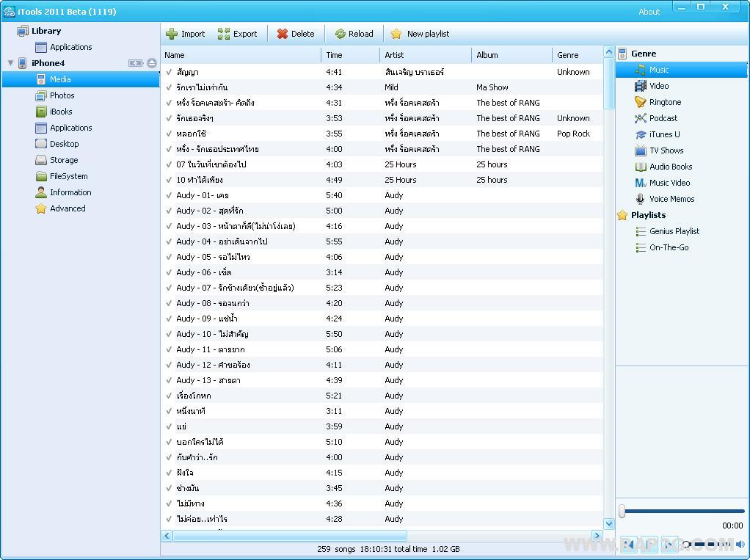This screenshot has width=750, height=560.
Task: Click horizontal scrollbar right arrow
Action: coord(597,536)
